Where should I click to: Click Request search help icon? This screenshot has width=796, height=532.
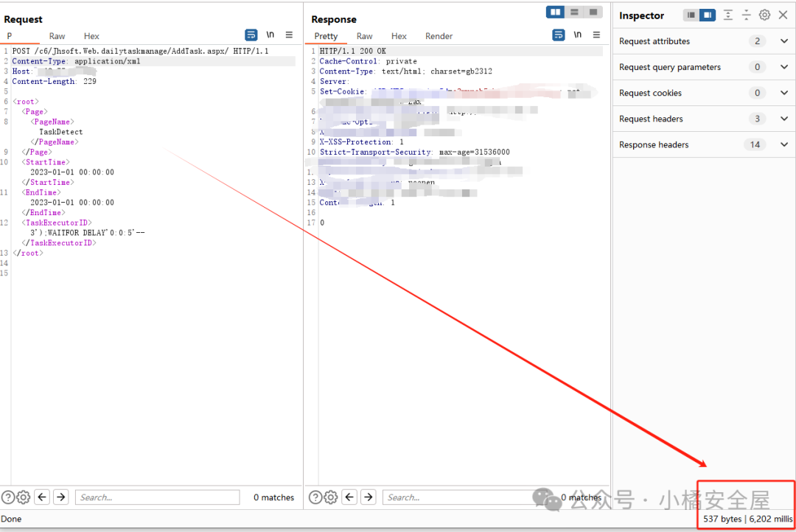click(8, 497)
